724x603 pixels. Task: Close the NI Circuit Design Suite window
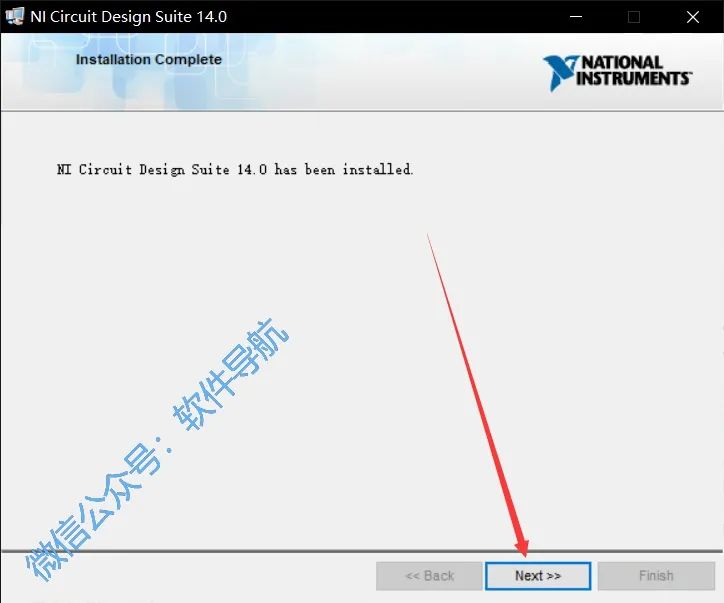693,17
